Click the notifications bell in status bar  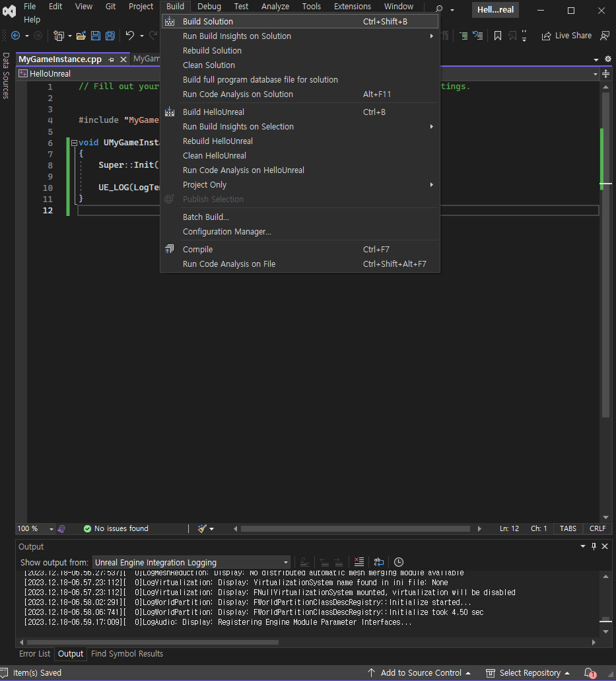[x=589, y=673]
